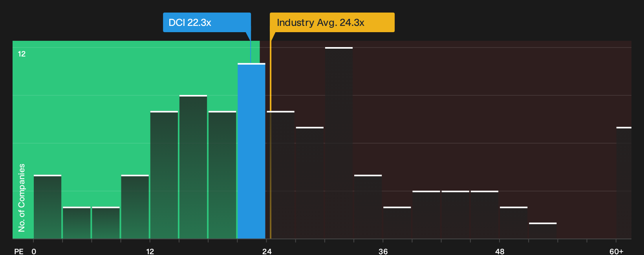Click the x-axis label 12
The width and height of the screenshot is (644, 255).
150,251
